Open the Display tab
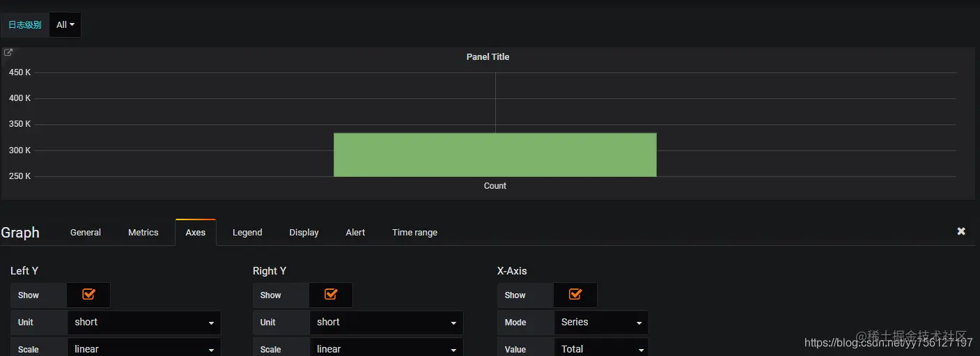This screenshot has height=356, width=980. [x=304, y=232]
